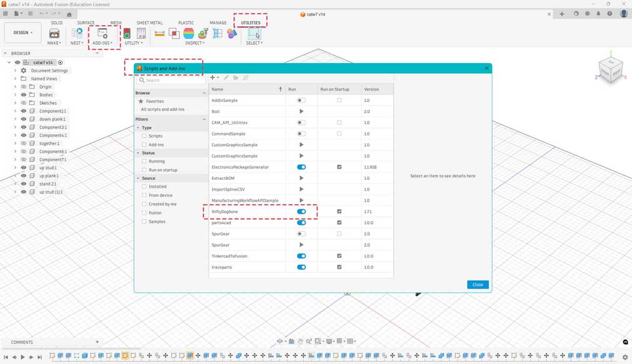Select the SpurGear script row with play arrow
The width and height of the screenshot is (632, 364).
[301, 245]
